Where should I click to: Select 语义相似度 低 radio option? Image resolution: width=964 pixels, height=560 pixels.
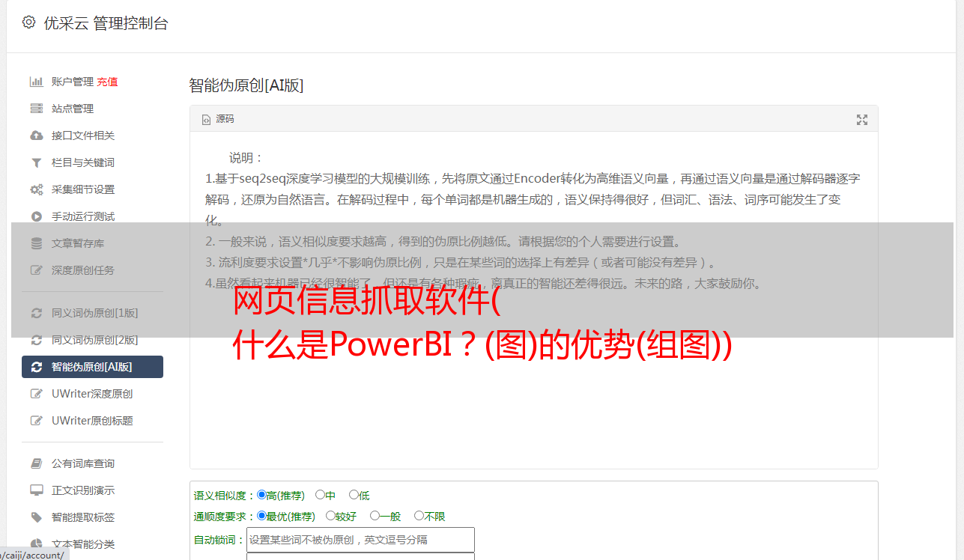(354, 494)
